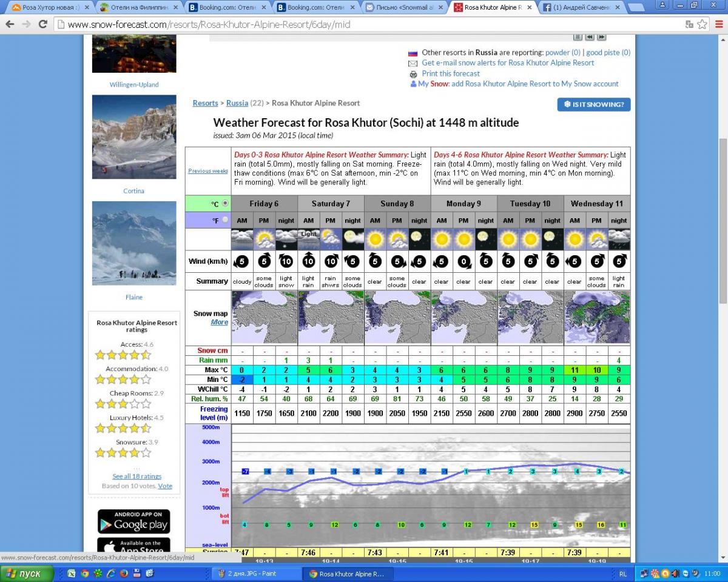Select the Celsius °C radio button
The width and height of the screenshot is (728, 582).
[x=226, y=204]
